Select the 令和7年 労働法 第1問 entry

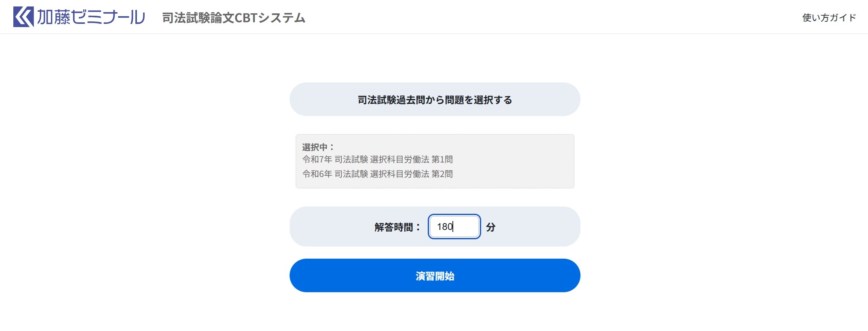pyautogui.click(x=377, y=159)
